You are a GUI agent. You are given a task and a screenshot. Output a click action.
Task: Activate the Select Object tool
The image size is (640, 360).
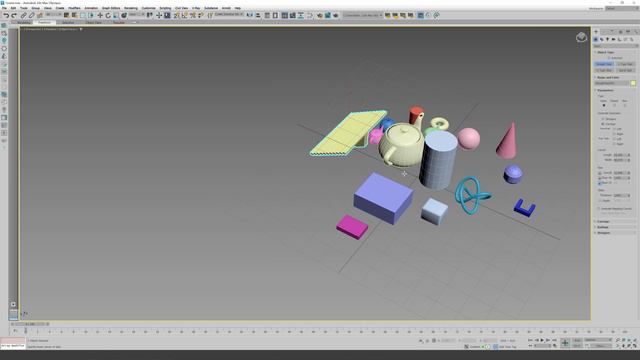[x=66, y=16]
